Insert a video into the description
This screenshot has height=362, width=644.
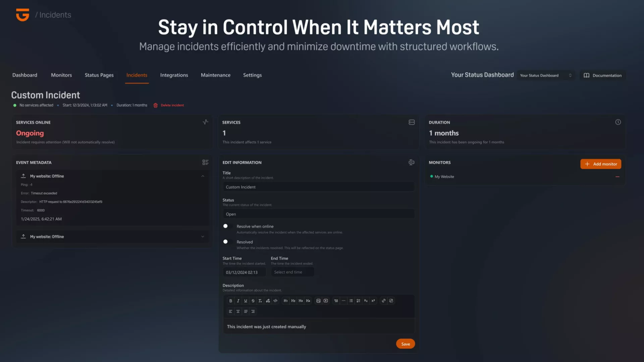pos(326,301)
